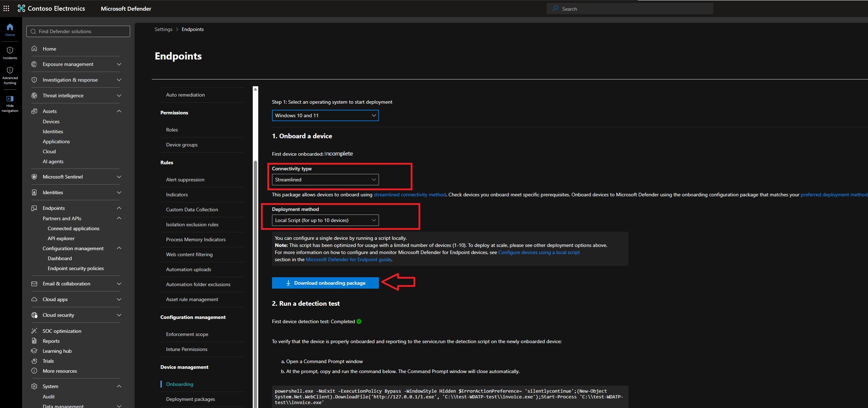Collapse the Assets section chevron
The width and height of the screenshot is (868, 408).
click(119, 111)
